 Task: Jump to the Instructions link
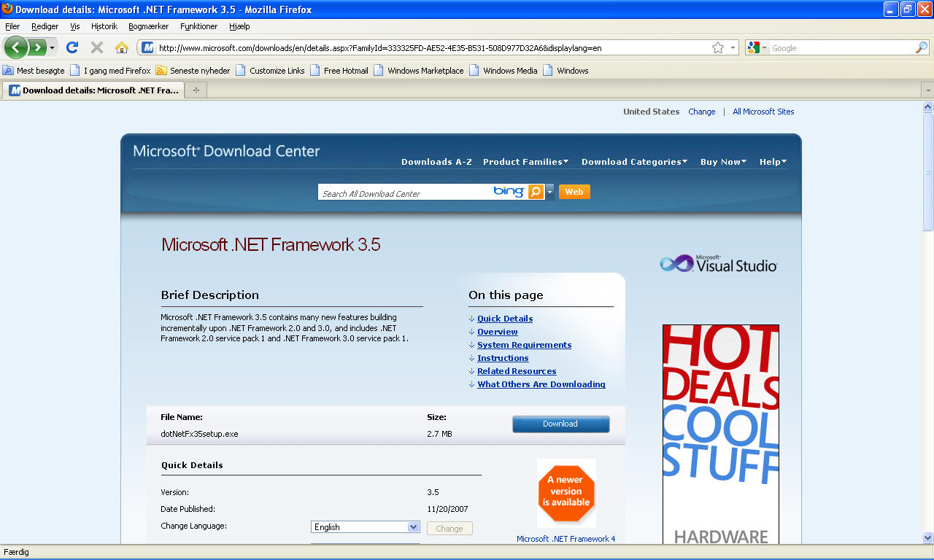[503, 358]
